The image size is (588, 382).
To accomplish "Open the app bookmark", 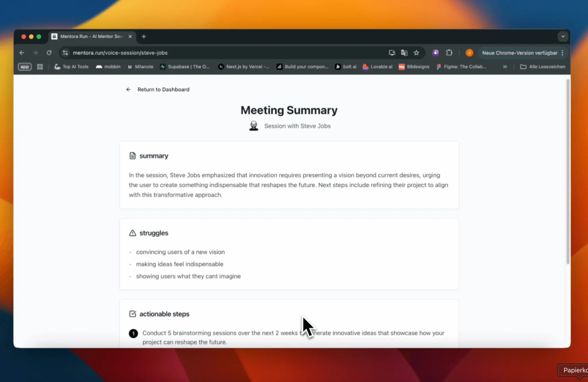I will click(x=25, y=67).
